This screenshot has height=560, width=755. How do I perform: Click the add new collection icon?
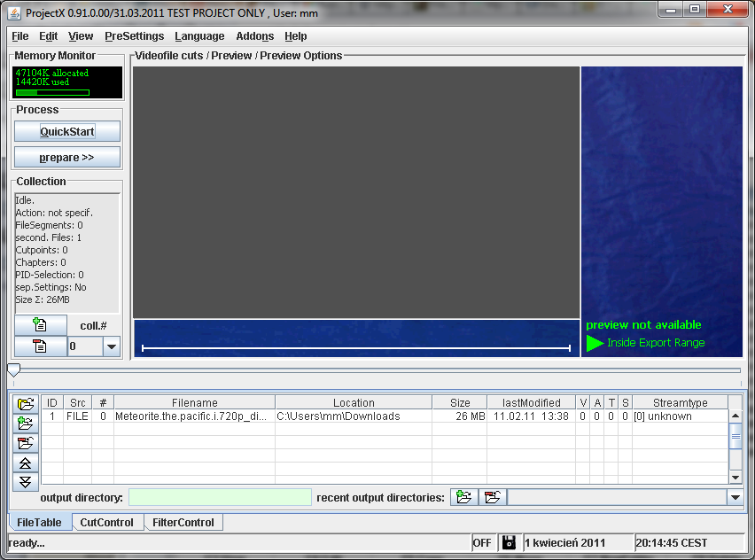41,325
